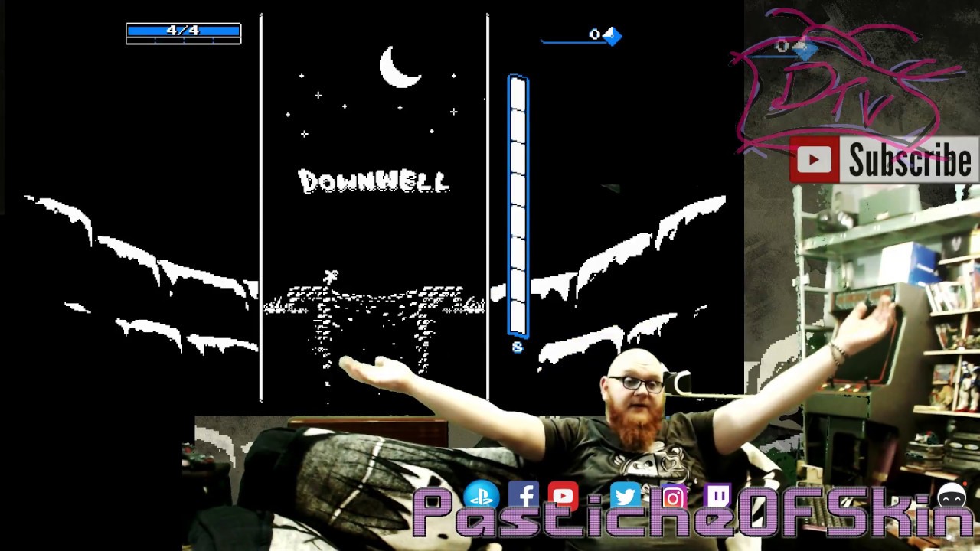Click the 4/4 health bar
Viewport: 980px width, 551px height.
184,31
